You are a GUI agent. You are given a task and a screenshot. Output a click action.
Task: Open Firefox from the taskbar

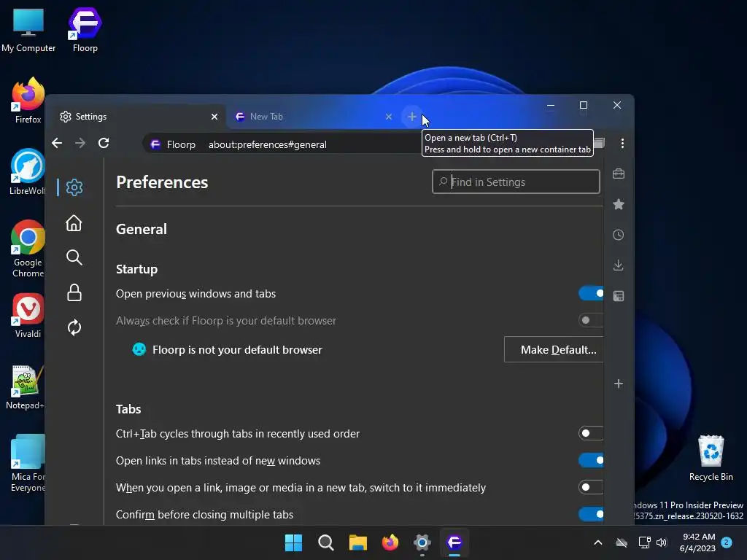coord(390,542)
